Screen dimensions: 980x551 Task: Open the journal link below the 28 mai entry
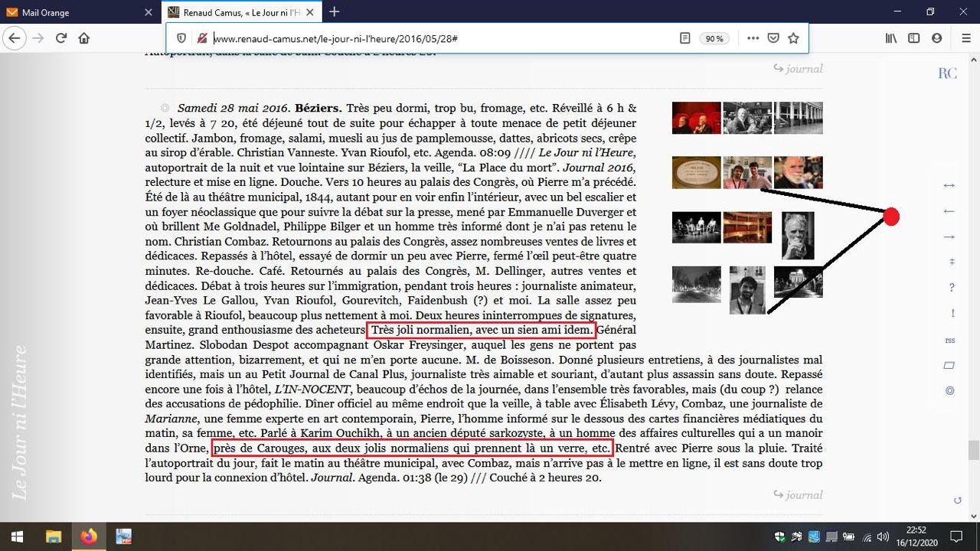(798, 495)
